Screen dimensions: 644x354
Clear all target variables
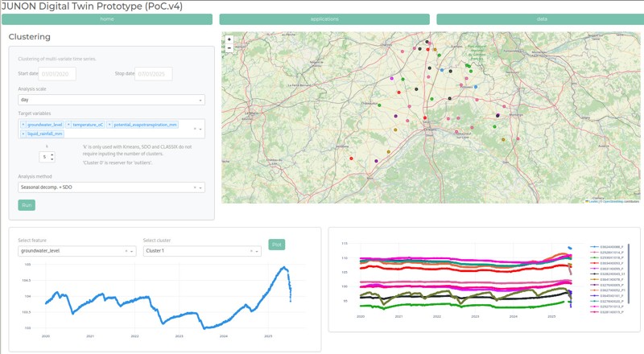[195, 129]
